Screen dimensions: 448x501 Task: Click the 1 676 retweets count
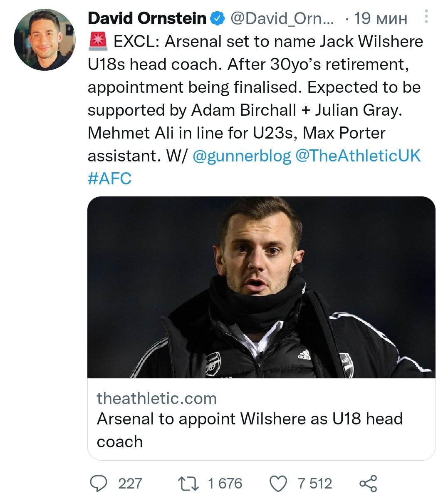pos(225,483)
